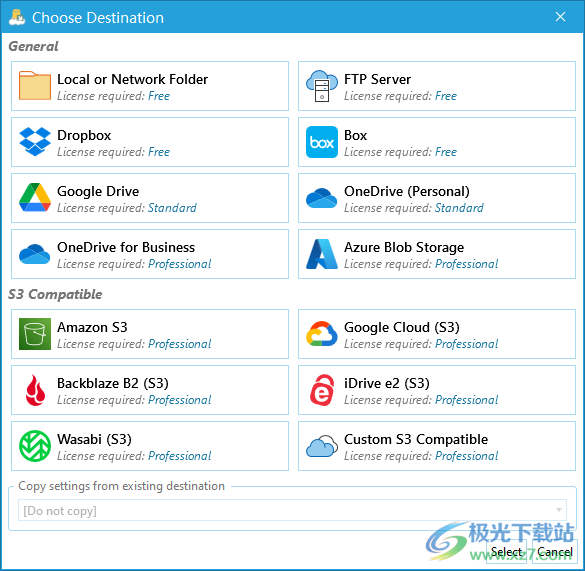Click Free license text under FTP Server

click(446, 96)
